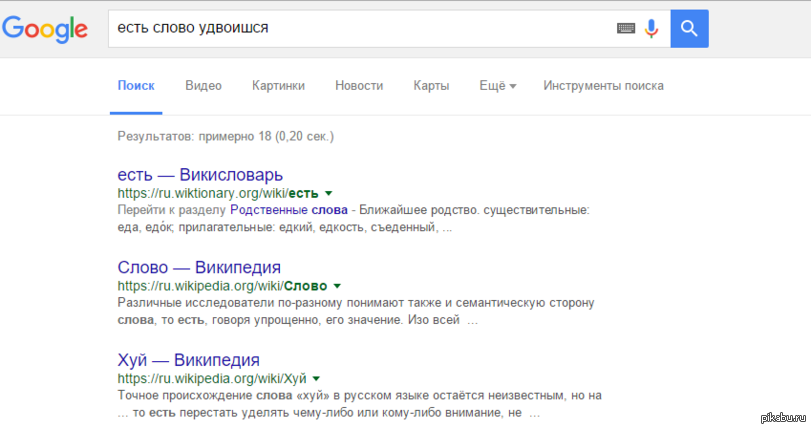The image size is (811, 429).
Task: Click the results count text 'Результатов: примерно 18'
Action: click(x=194, y=137)
